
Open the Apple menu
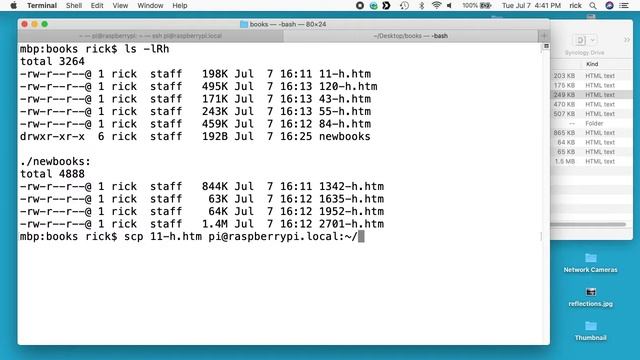(x=13, y=5)
